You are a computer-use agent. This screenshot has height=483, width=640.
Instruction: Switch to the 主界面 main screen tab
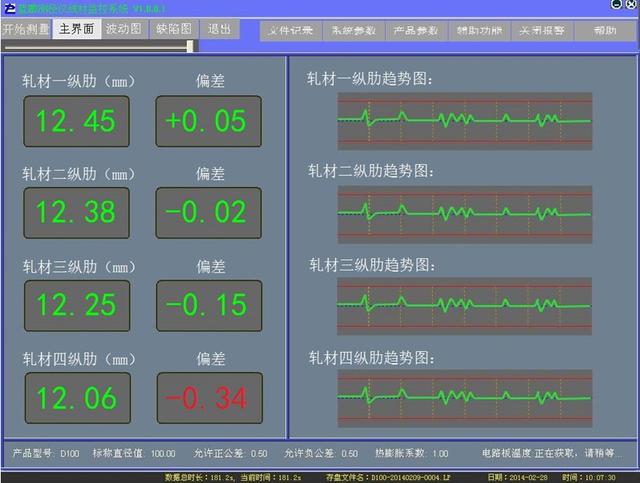pos(77,29)
